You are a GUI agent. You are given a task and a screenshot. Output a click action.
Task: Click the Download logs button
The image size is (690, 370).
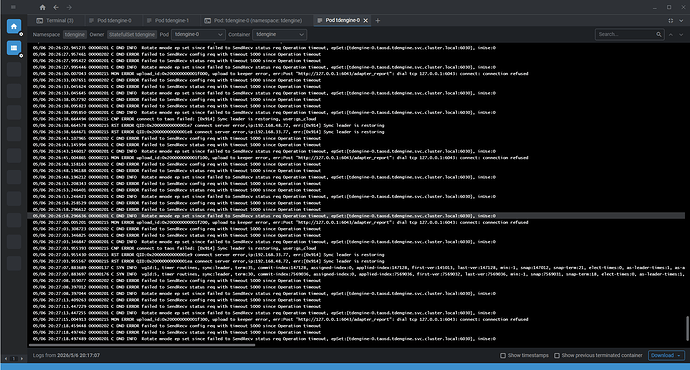[x=666, y=355]
